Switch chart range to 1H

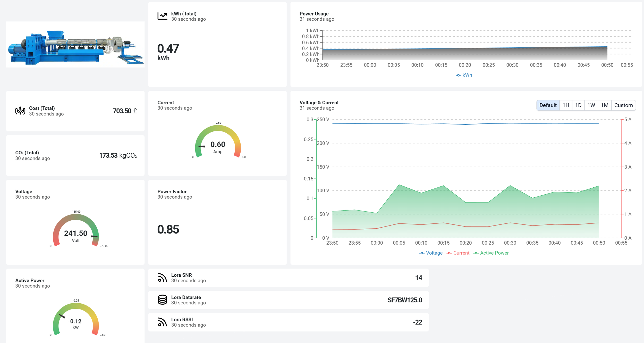[566, 105]
